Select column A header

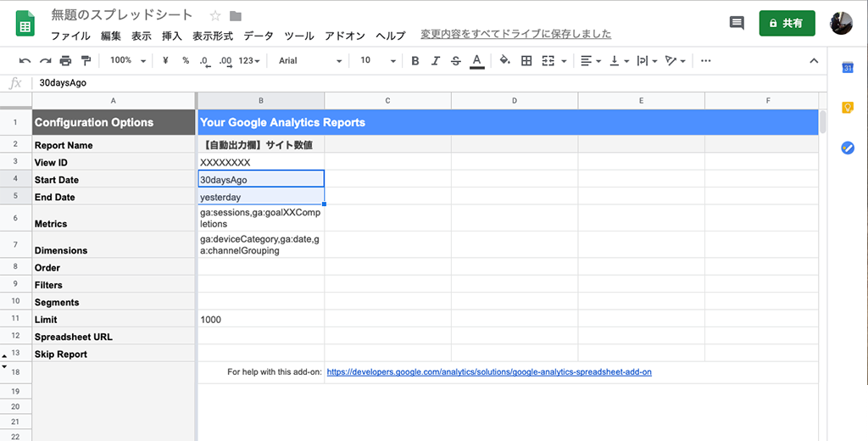coord(114,101)
